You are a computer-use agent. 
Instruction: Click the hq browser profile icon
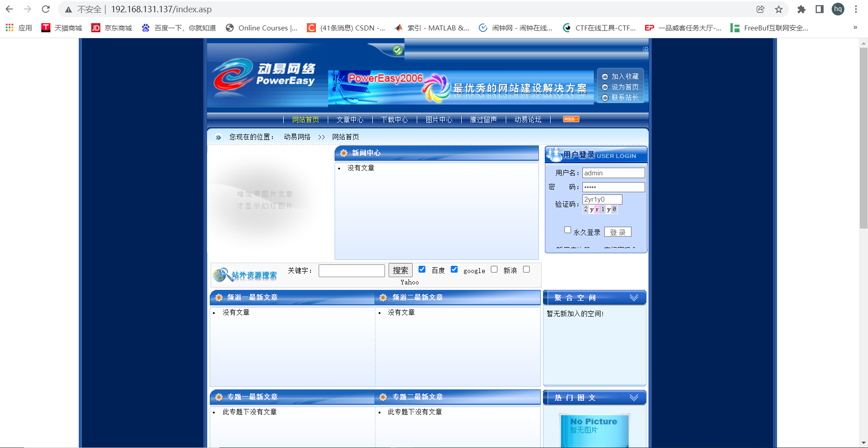click(x=838, y=9)
